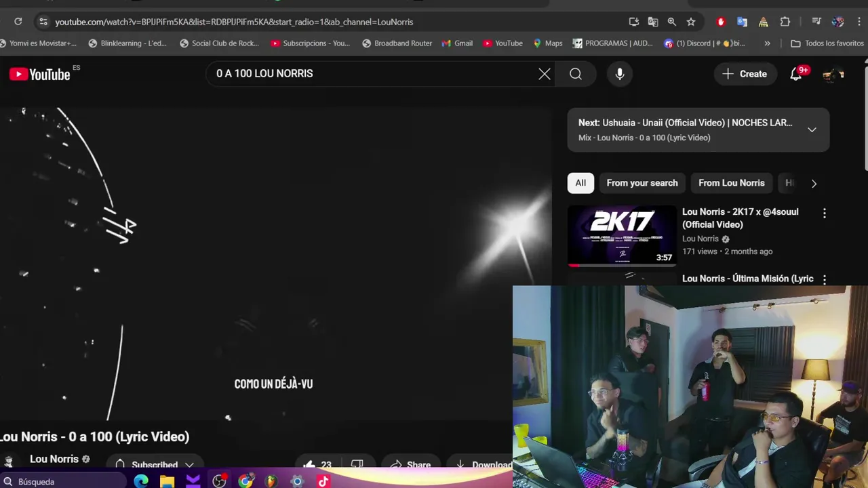Reload the page with browser refresh icon
Screen dimensions: 868x488
pyautogui.click(x=18, y=22)
